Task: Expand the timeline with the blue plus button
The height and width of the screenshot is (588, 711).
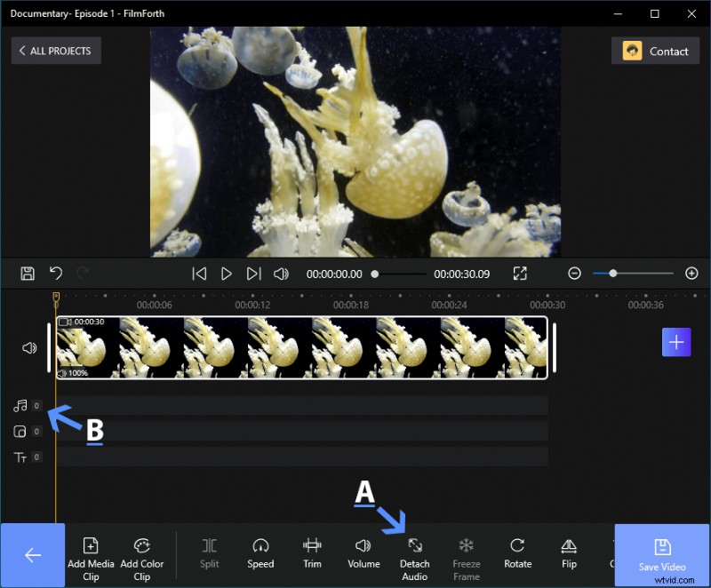Action: point(676,342)
